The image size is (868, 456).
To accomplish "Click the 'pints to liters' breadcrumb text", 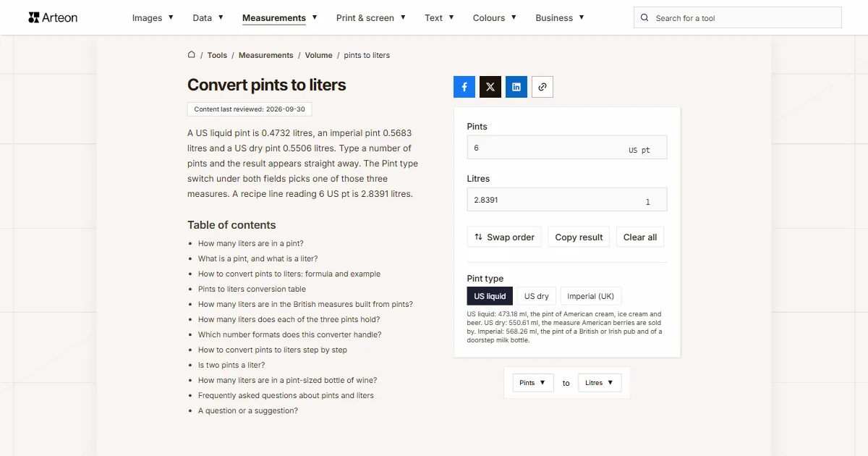I will (x=367, y=55).
